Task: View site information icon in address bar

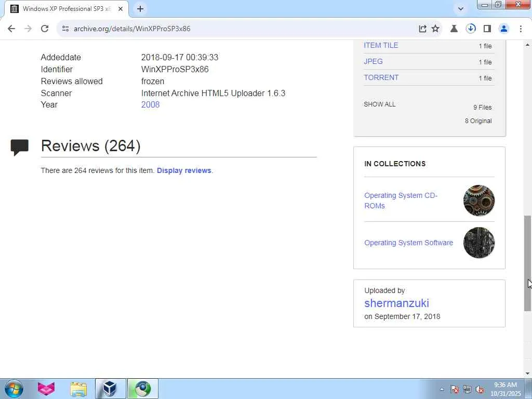Action: (65, 29)
